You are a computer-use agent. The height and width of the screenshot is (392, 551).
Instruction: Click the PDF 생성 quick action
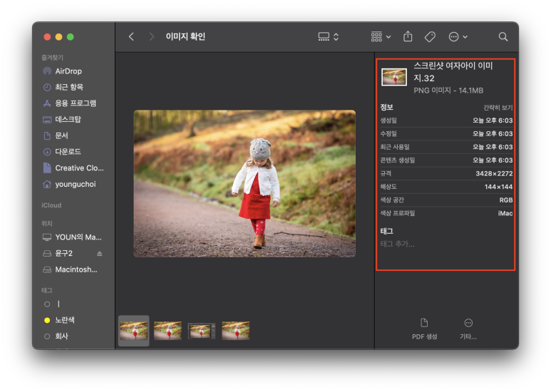(x=425, y=329)
